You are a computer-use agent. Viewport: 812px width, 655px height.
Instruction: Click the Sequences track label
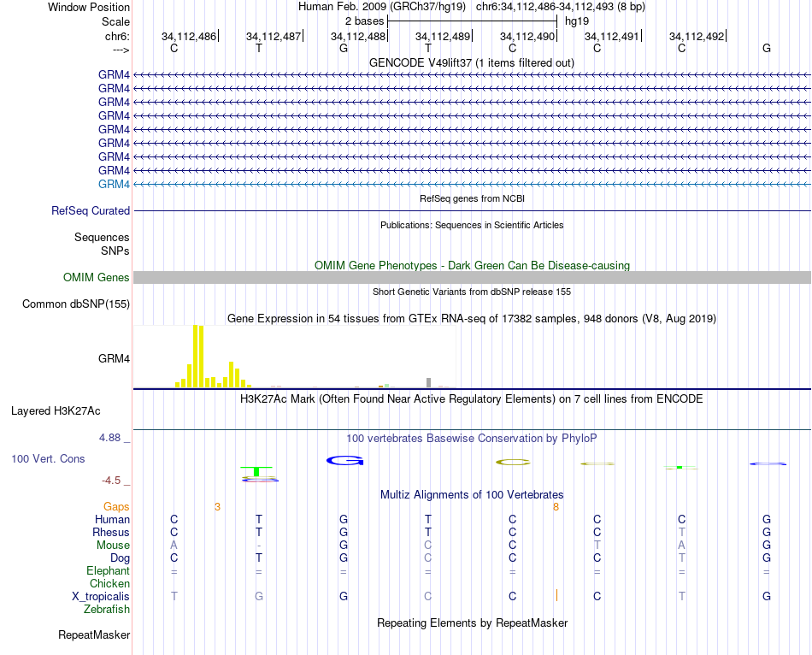(102, 238)
